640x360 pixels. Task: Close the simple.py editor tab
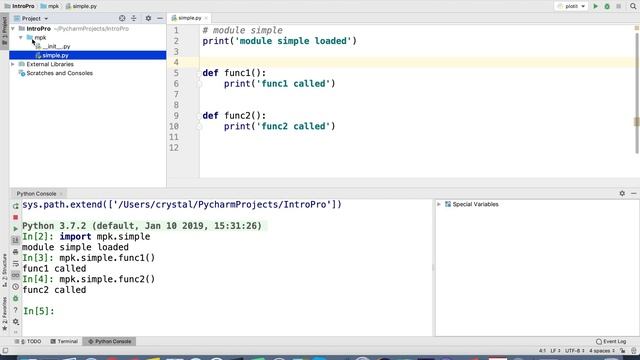(x=206, y=18)
